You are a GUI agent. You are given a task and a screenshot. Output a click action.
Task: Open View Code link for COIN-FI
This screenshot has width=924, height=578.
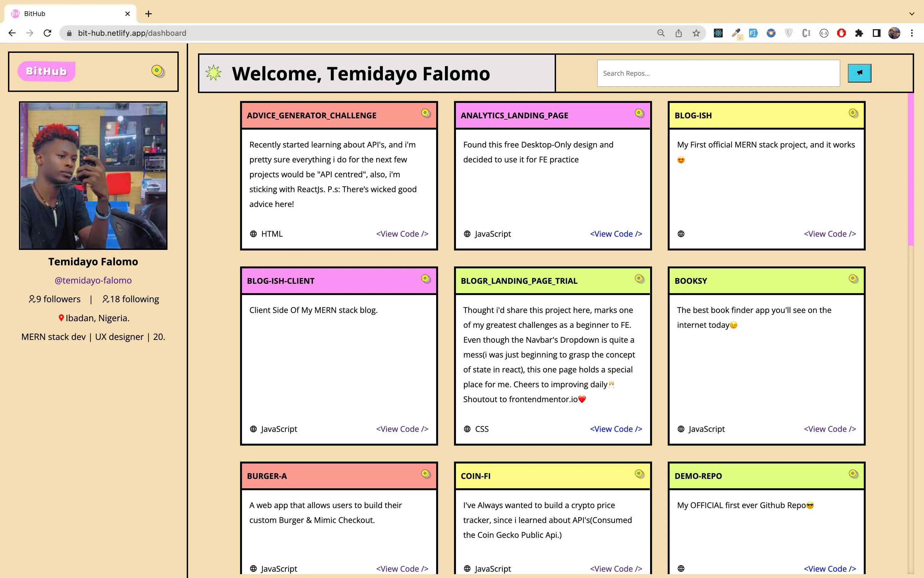616,568
